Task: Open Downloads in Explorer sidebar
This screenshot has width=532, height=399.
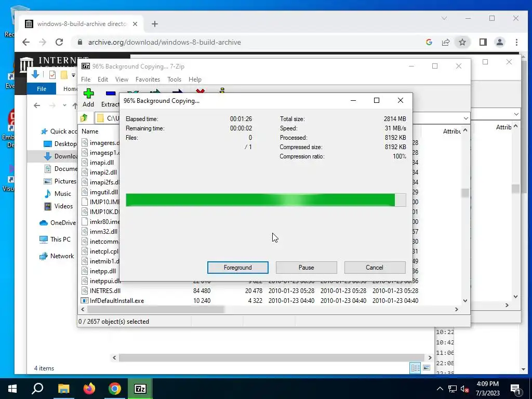Action: (x=60, y=156)
